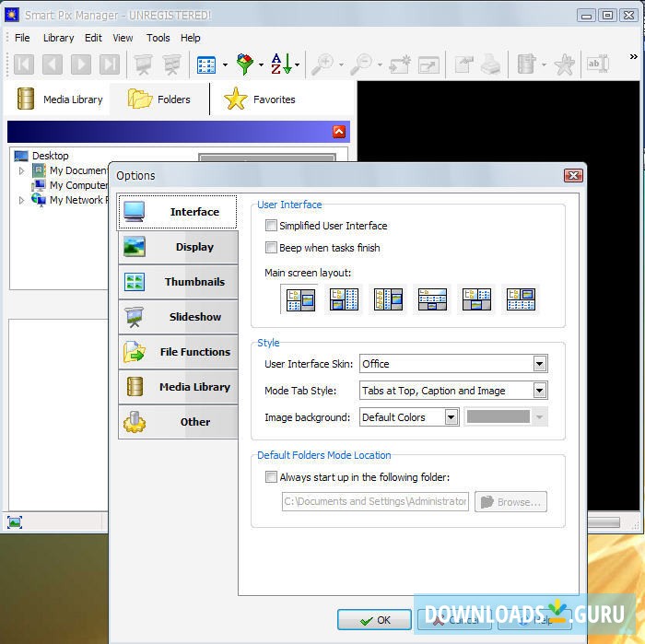Select the third main screen layout
This screenshot has width=645, height=644.
388,299
